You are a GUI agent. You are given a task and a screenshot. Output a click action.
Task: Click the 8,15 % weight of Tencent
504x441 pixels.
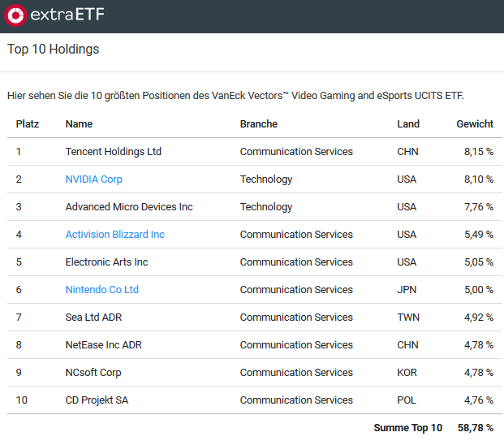tap(479, 152)
